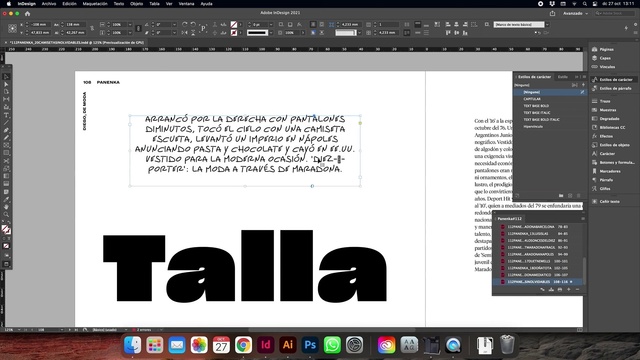Open rotation angle dropdown
This screenshot has height=360, width=640.
pyautogui.click(x=174, y=24)
